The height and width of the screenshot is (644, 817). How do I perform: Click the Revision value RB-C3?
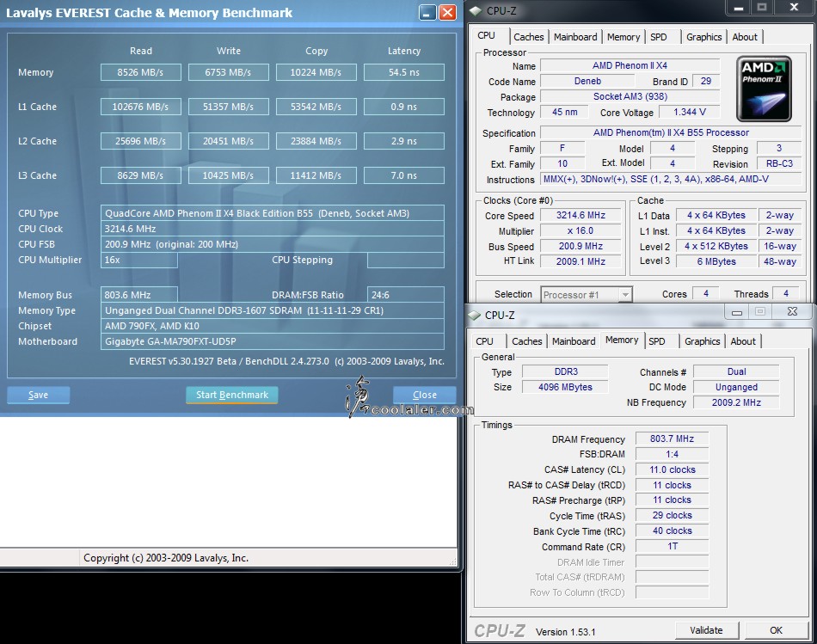pyautogui.click(x=779, y=163)
